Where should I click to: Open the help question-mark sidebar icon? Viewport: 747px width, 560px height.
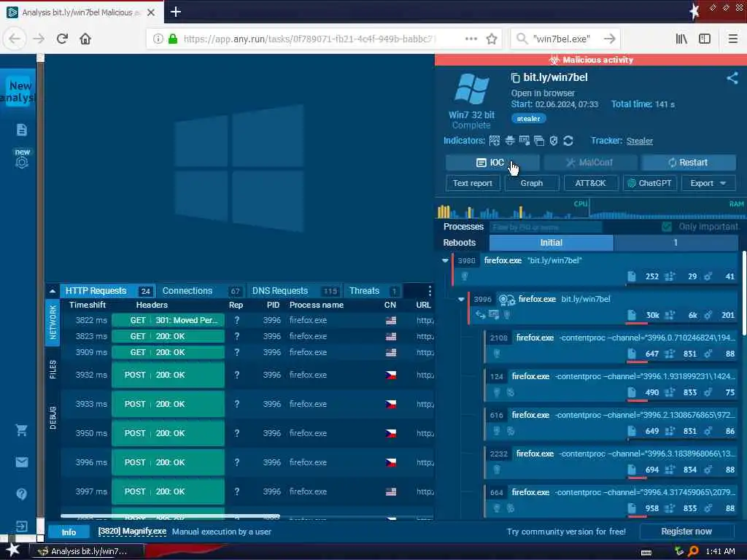[21, 494]
